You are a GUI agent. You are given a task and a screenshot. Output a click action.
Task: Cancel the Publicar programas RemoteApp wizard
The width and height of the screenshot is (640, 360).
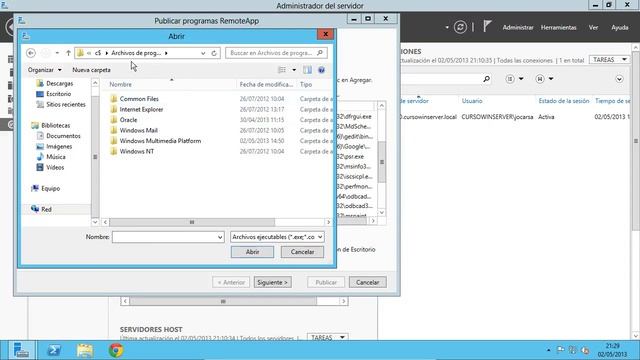367,282
